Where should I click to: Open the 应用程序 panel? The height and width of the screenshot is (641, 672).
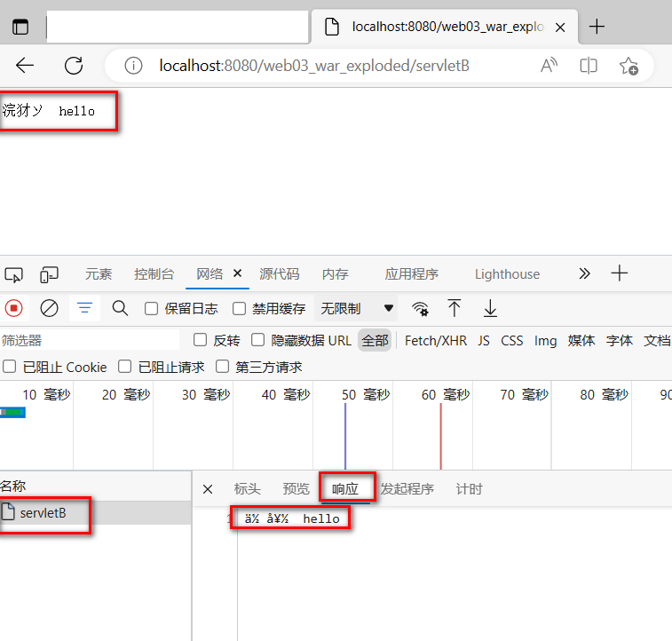411,274
